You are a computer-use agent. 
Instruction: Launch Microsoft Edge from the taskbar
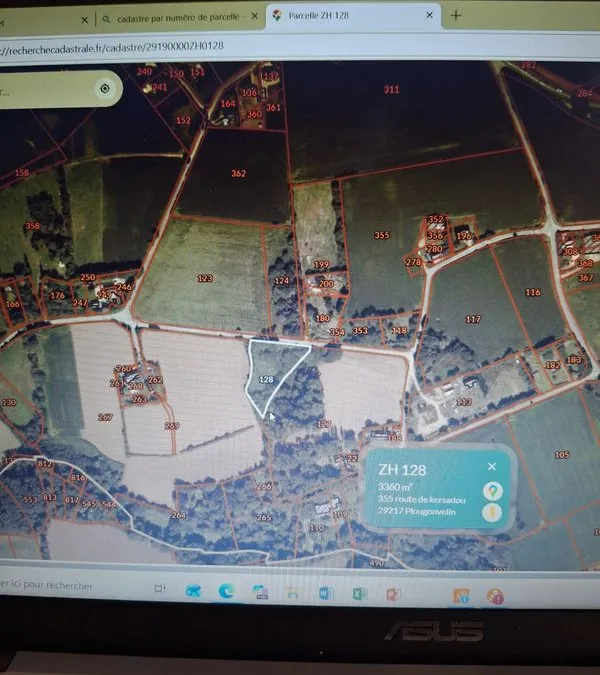click(x=226, y=591)
